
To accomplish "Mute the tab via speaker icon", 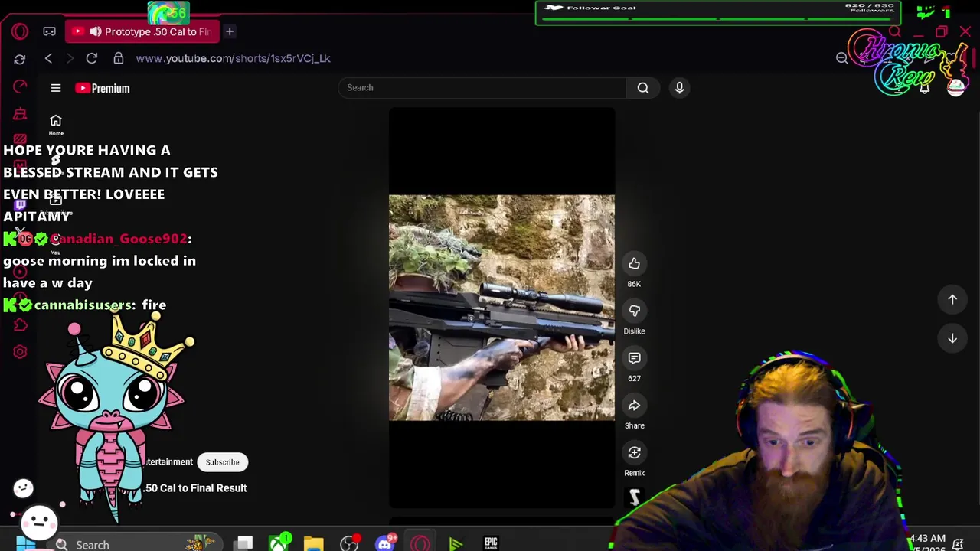I will [x=95, y=31].
